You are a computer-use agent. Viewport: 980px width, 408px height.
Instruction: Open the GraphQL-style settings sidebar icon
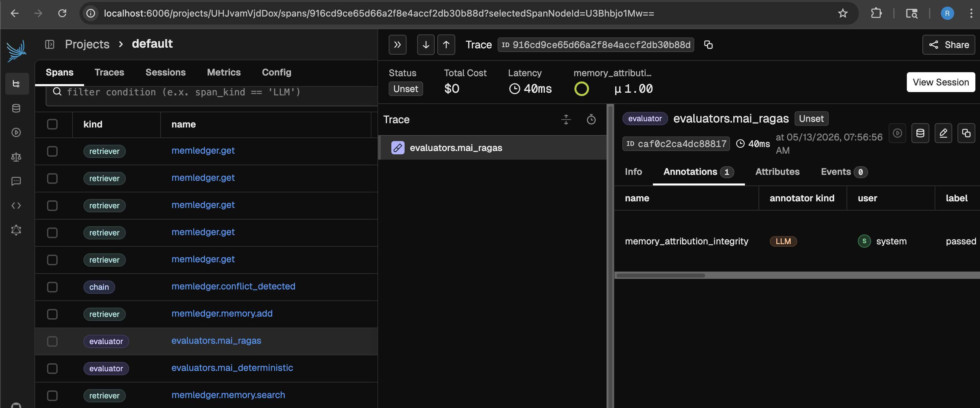pos(16,230)
